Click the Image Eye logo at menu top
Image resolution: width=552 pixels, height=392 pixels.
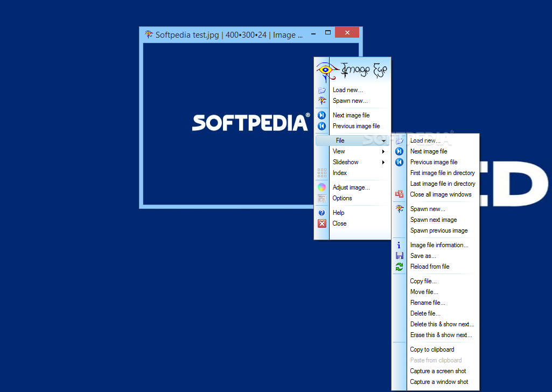tap(352, 71)
